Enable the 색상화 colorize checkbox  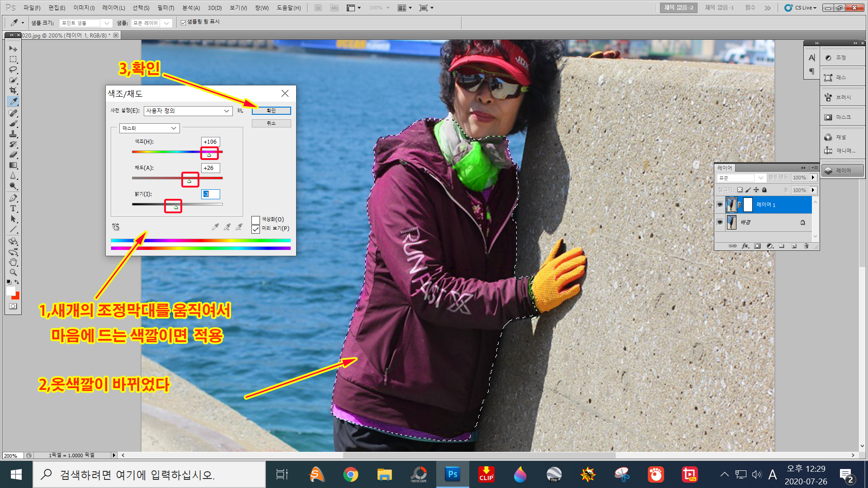click(x=255, y=220)
